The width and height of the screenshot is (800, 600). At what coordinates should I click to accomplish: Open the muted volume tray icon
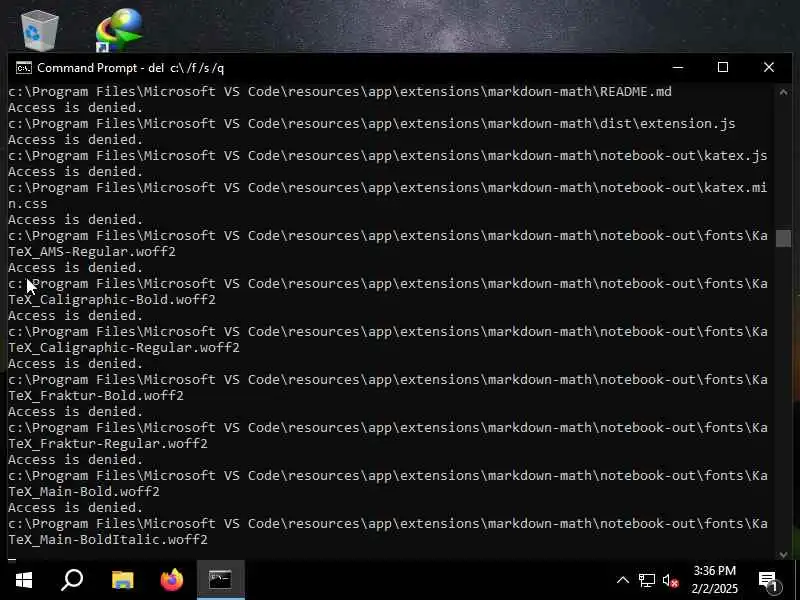[x=670, y=581]
